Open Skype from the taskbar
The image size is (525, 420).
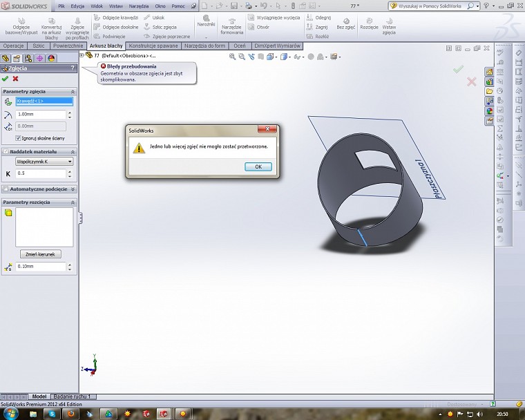(x=52, y=414)
